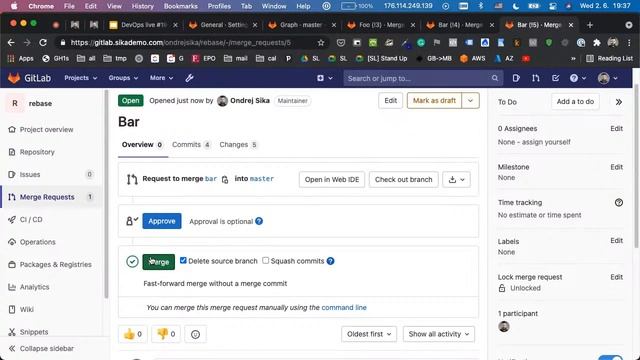Open the Chrome History menu
The image size is (640, 360).
pyautogui.click(x=142, y=6)
